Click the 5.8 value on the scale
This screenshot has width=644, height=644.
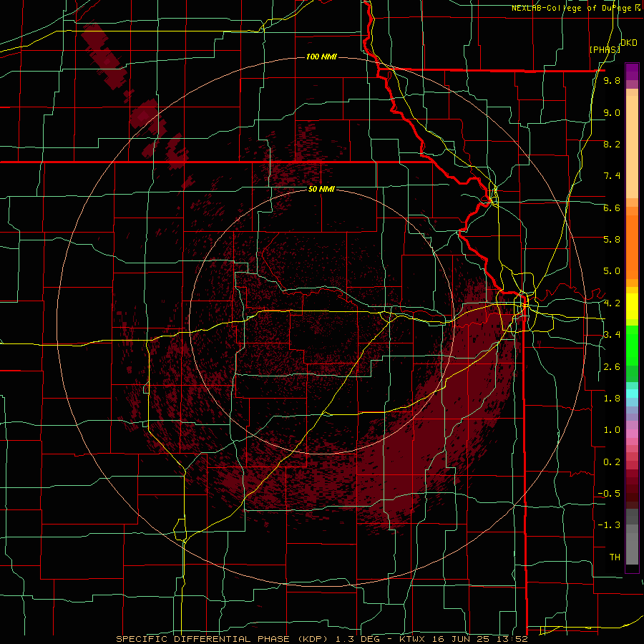pos(612,240)
